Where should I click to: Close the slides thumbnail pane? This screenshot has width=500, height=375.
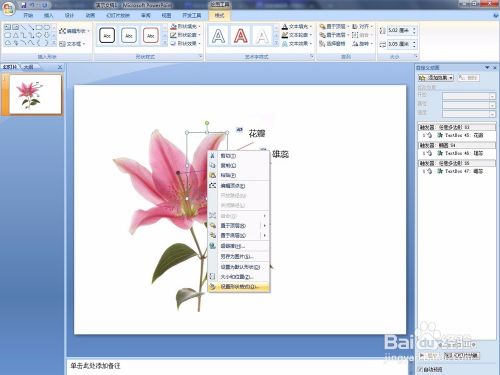60,67
